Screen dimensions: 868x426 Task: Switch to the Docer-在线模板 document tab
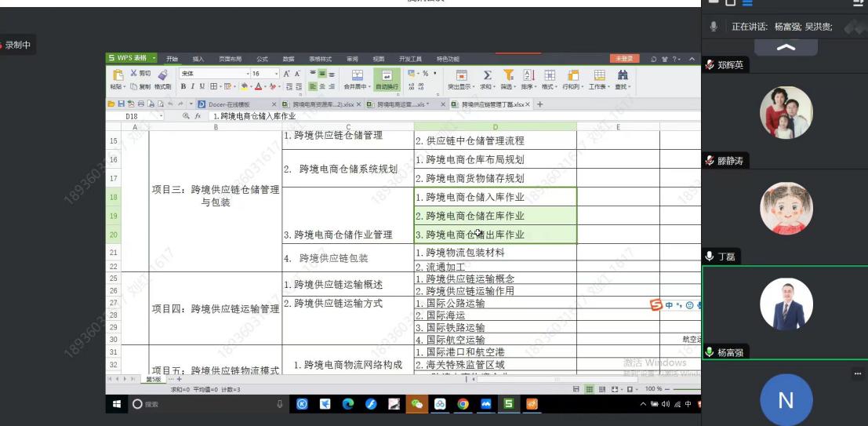tap(229, 104)
